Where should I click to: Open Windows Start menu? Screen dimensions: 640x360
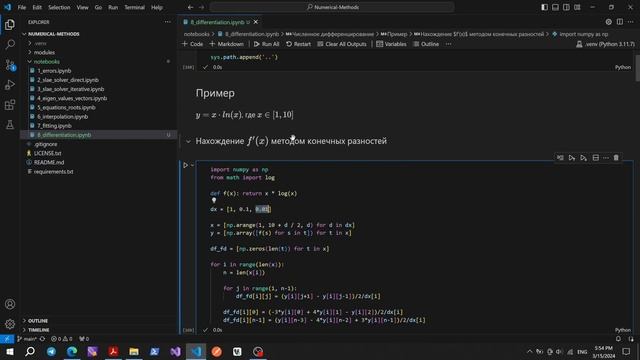tap(9, 351)
